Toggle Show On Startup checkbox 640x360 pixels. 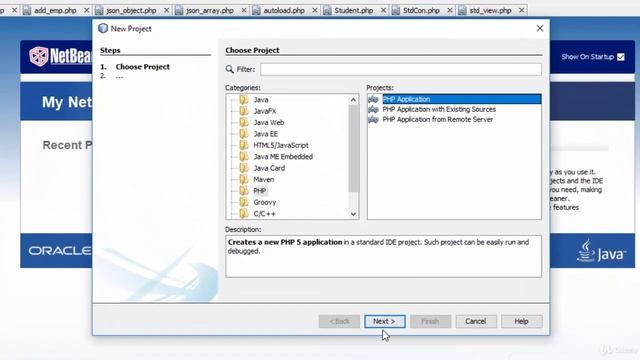(x=620, y=57)
